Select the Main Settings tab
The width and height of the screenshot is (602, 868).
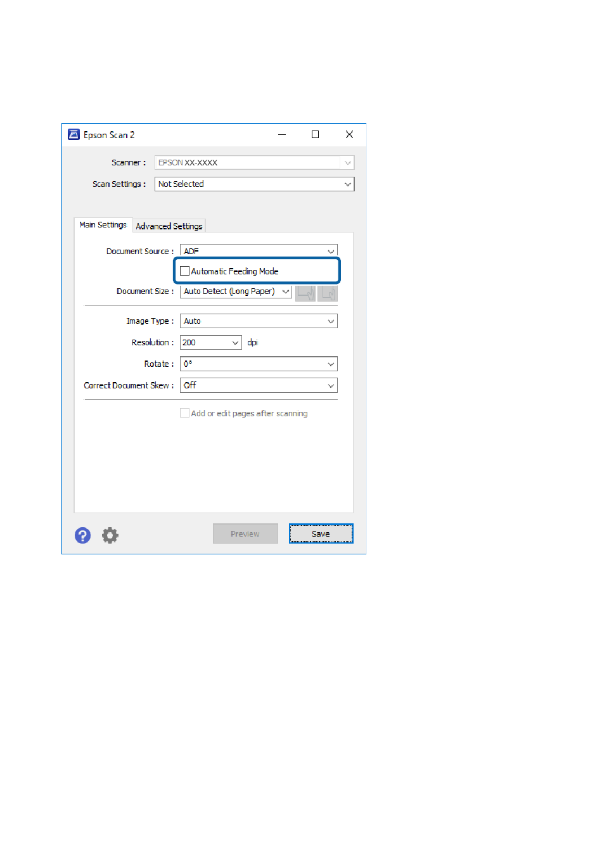pyautogui.click(x=103, y=225)
